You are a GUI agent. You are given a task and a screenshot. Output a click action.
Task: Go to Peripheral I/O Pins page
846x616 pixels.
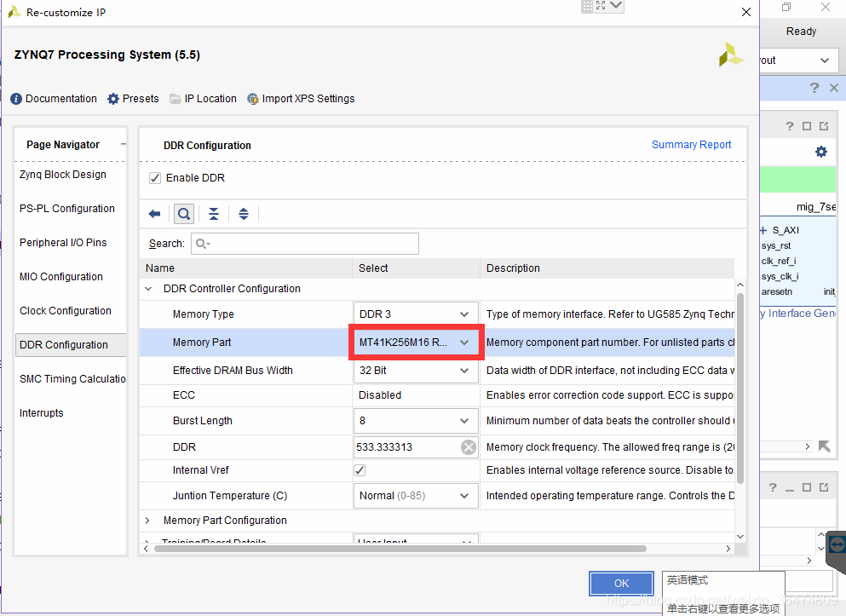point(64,243)
